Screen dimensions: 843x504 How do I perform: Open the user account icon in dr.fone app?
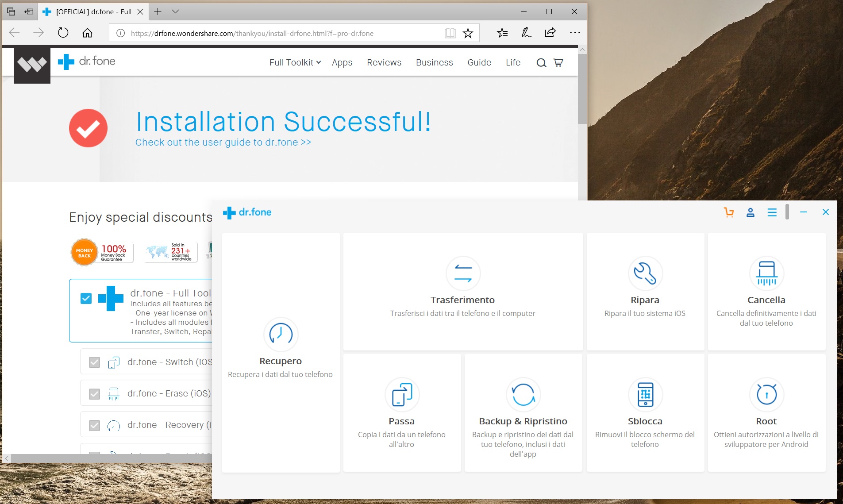751,212
